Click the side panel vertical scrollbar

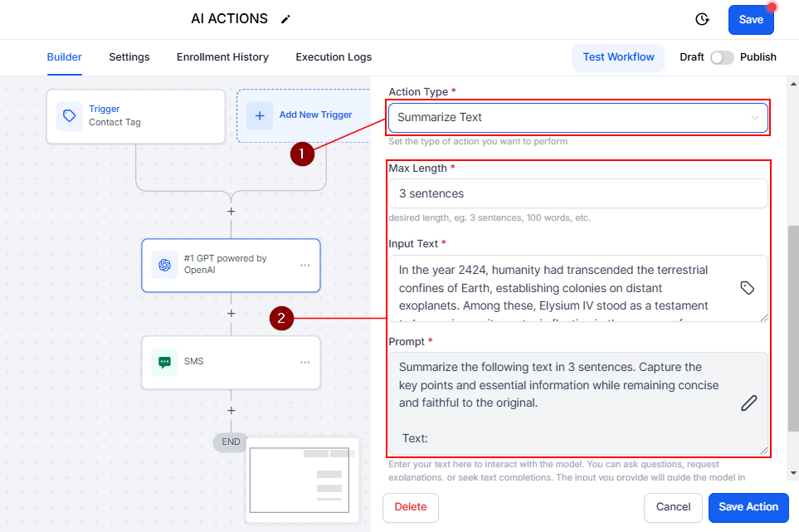coord(793,329)
